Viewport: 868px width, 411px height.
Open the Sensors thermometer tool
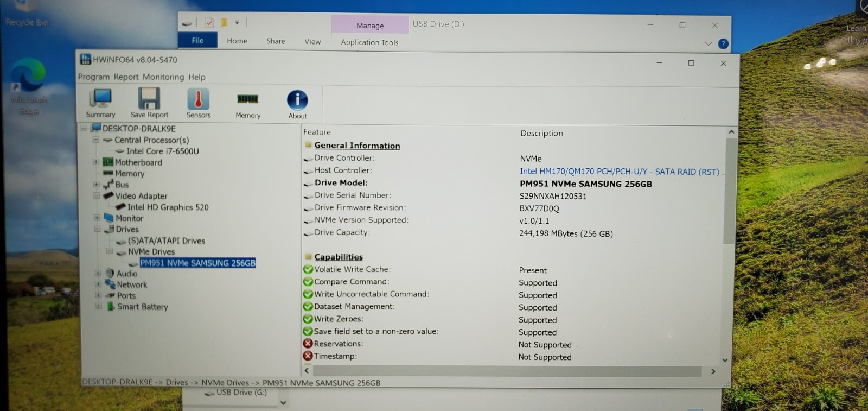tap(199, 103)
